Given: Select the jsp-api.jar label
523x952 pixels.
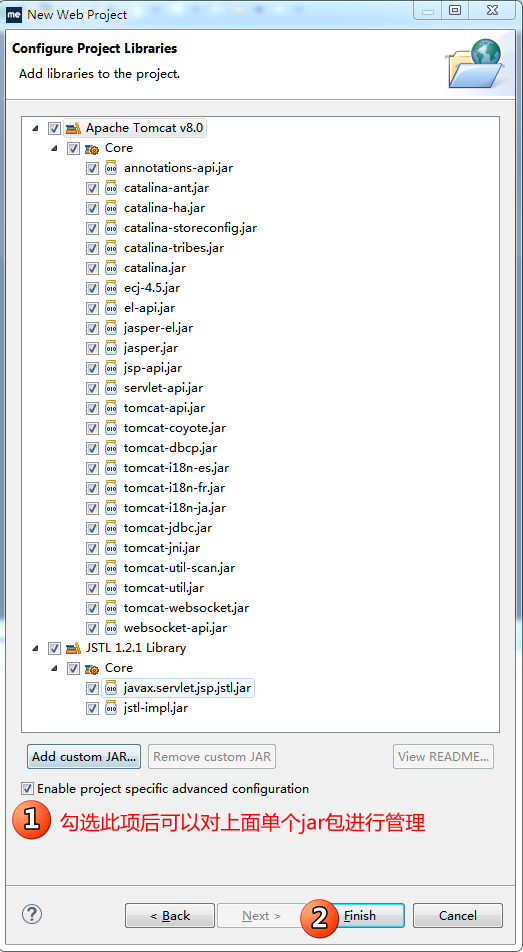Looking at the screenshot, I should (x=152, y=368).
